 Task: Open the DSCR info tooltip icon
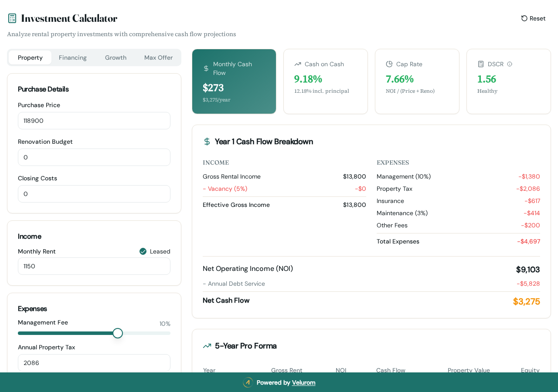[510, 64]
